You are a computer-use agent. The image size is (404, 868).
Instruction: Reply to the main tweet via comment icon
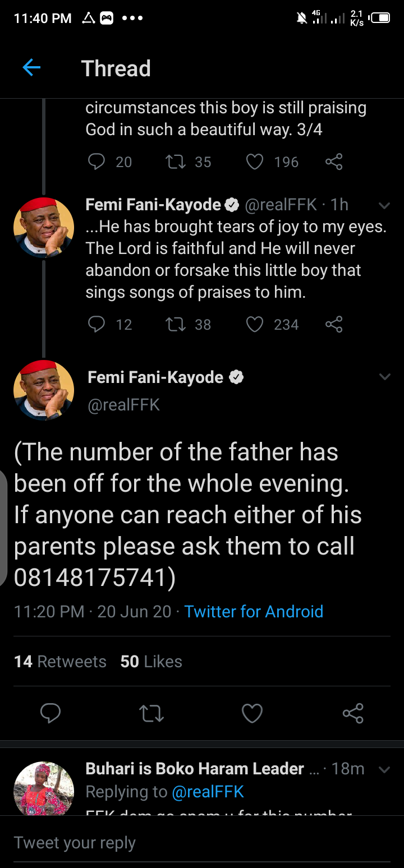pos(50,713)
